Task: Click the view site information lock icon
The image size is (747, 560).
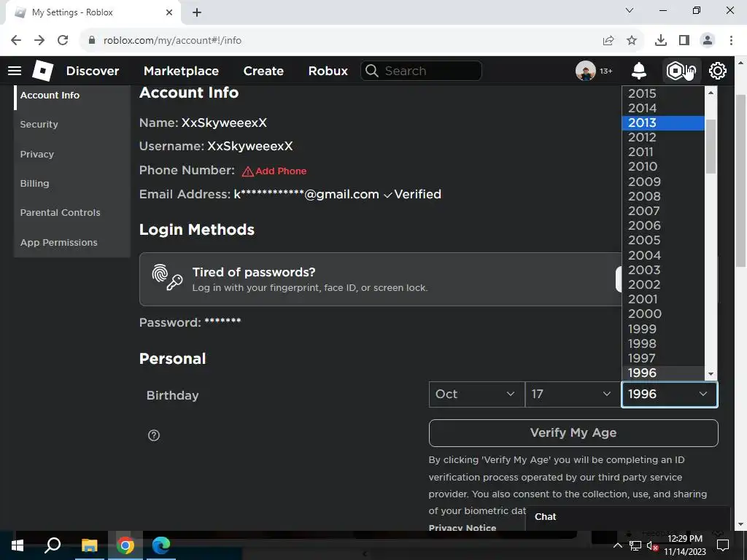Action: (92, 41)
